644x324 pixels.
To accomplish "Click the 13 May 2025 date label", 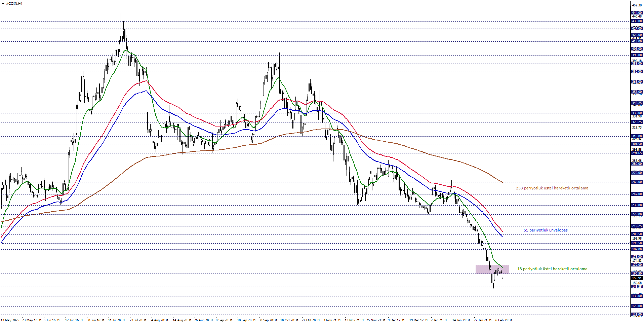I will (x=10, y=320).
